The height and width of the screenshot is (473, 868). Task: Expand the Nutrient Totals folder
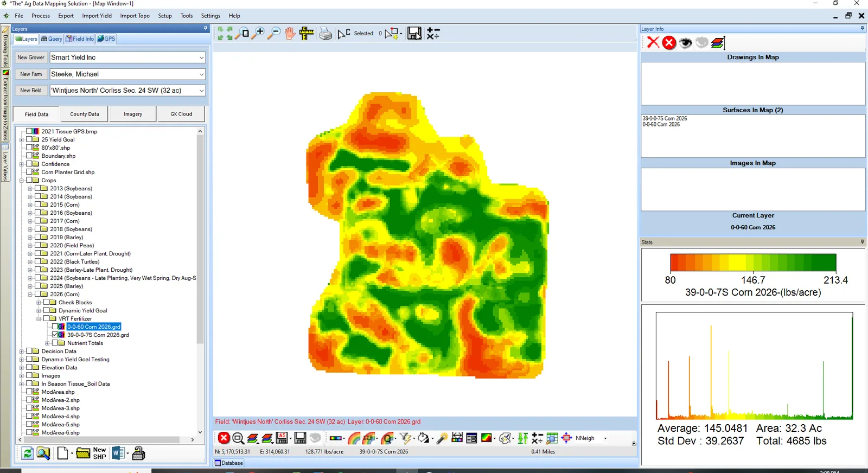[47, 343]
